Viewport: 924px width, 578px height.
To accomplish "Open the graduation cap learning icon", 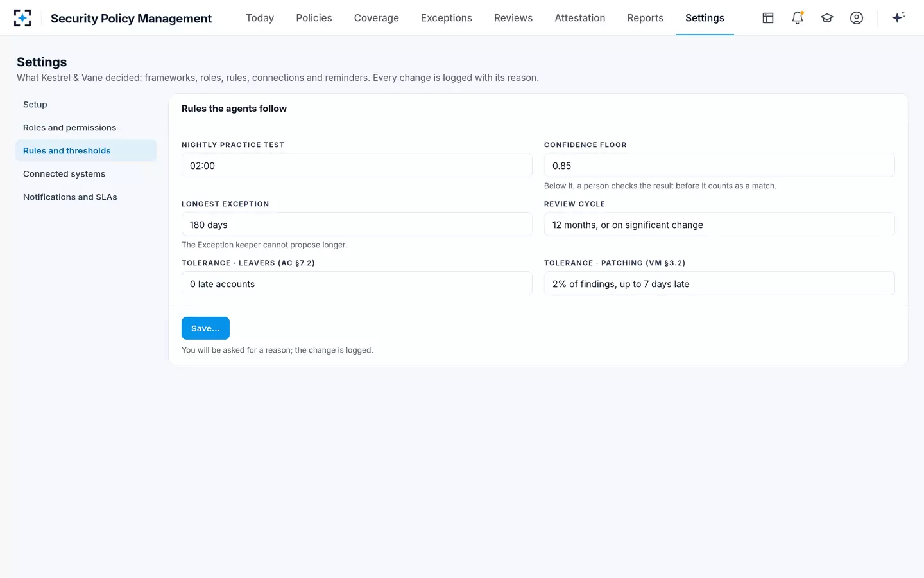I will (827, 18).
